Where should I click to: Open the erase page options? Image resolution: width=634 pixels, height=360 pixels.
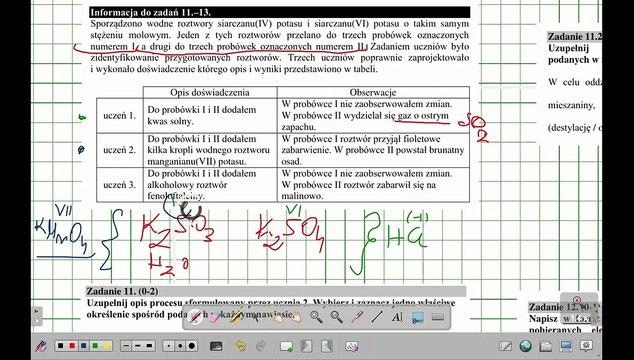351,346
